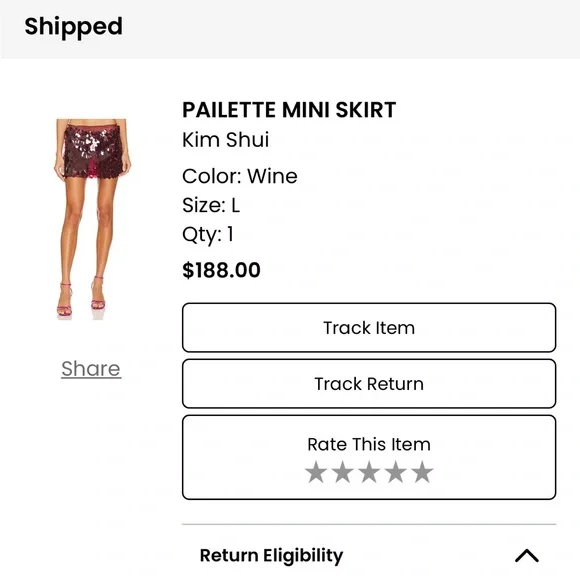
Task: Select the Shipped status header
Action: click(73, 27)
